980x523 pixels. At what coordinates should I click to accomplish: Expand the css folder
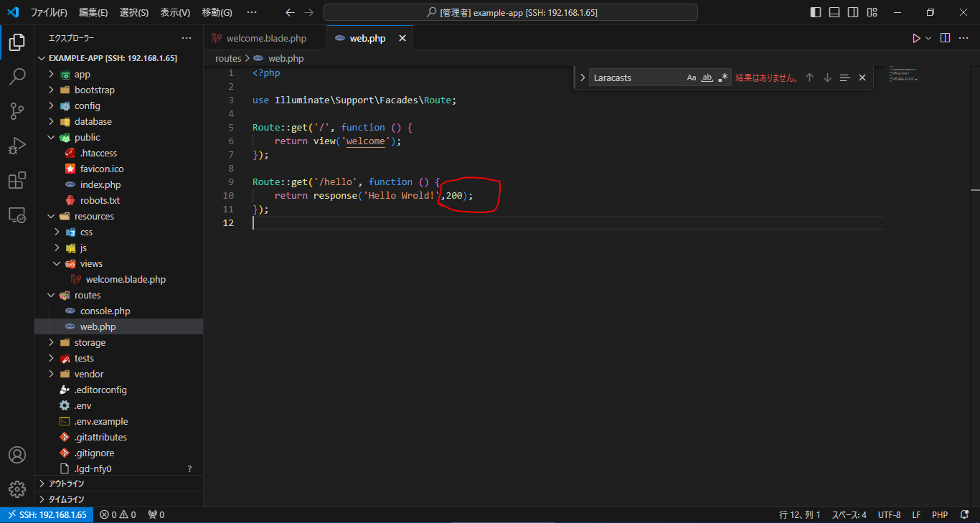click(119, 232)
